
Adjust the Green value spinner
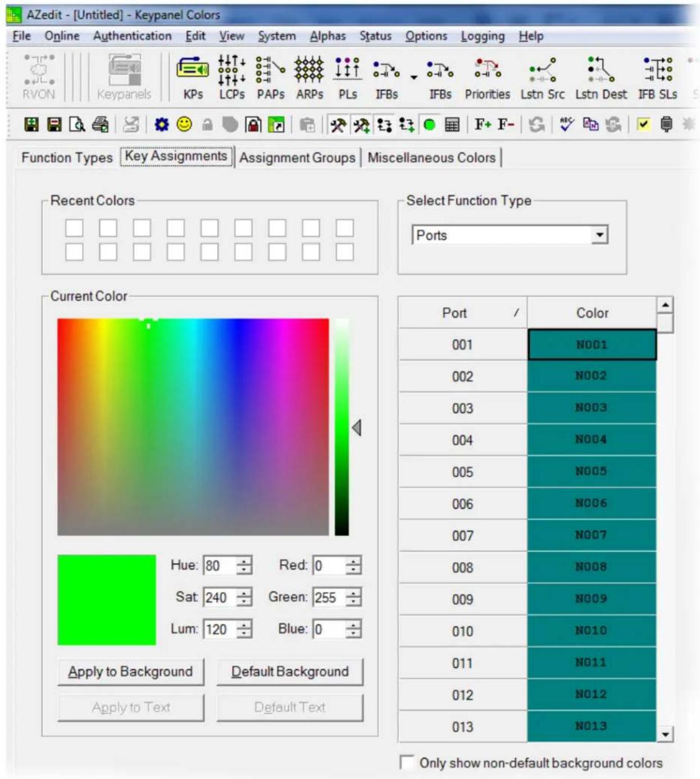click(353, 598)
